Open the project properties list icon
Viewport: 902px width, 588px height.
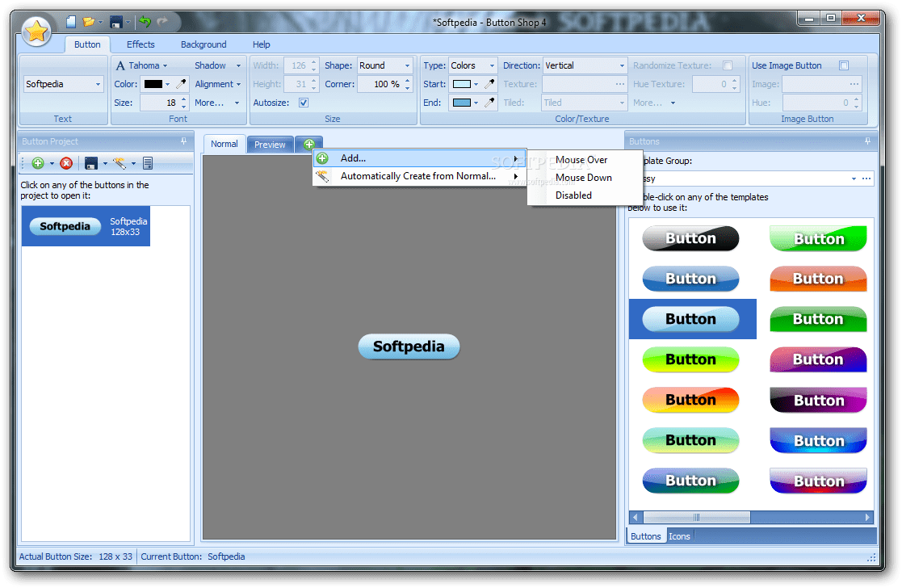tap(148, 163)
